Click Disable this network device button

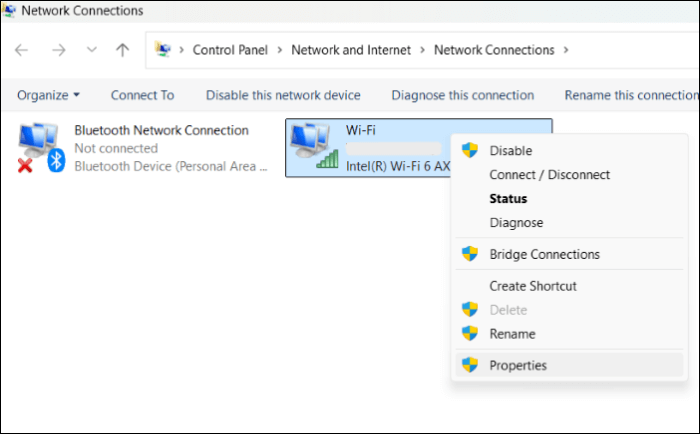coord(283,95)
